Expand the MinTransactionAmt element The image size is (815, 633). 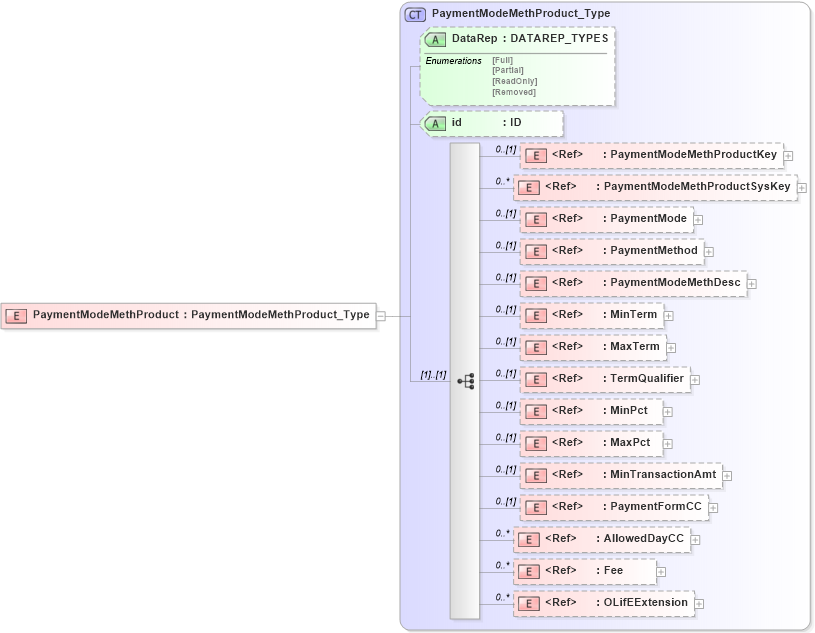pyautogui.click(x=726, y=475)
